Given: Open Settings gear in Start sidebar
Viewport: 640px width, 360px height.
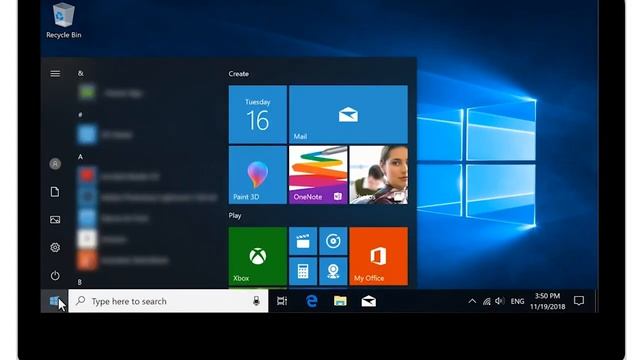Looking at the screenshot, I should [x=55, y=247].
